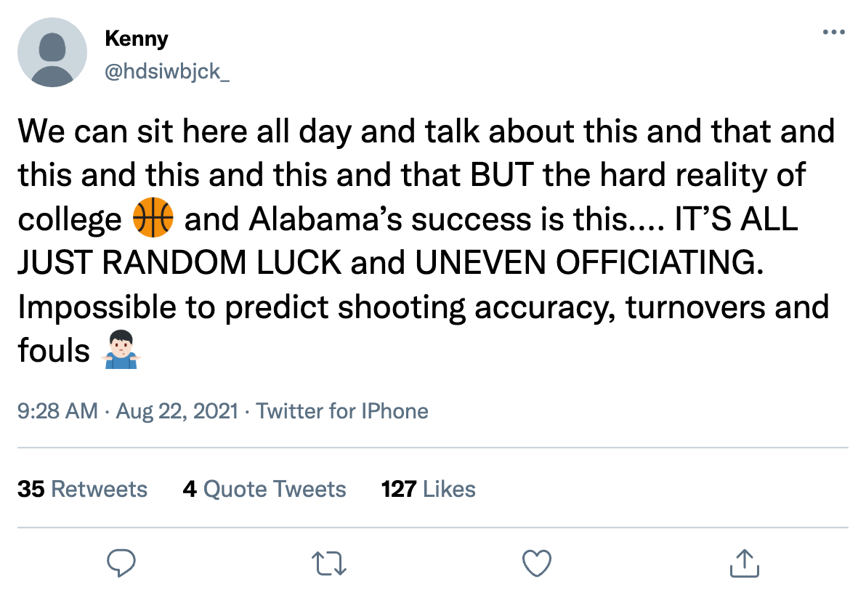Click the reply speech bubble icon
Image resolution: width=866 pixels, height=616 pixels.
(x=122, y=563)
